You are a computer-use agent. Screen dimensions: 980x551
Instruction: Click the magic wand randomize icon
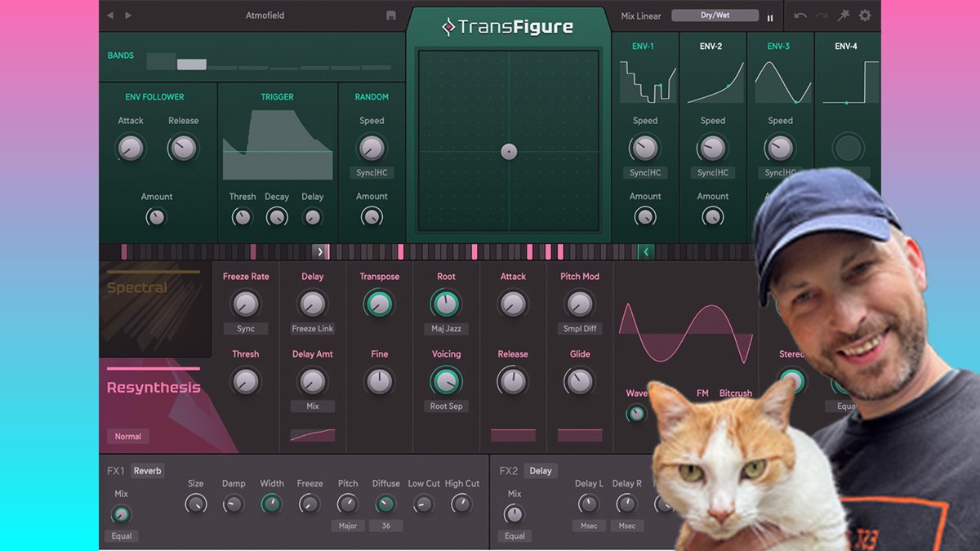pyautogui.click(x=844, y=16)
